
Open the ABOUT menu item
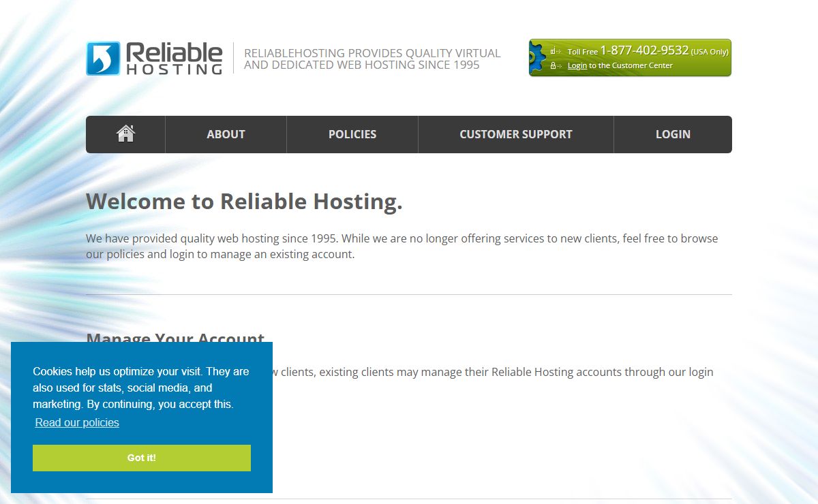click(x=226, y=134)
